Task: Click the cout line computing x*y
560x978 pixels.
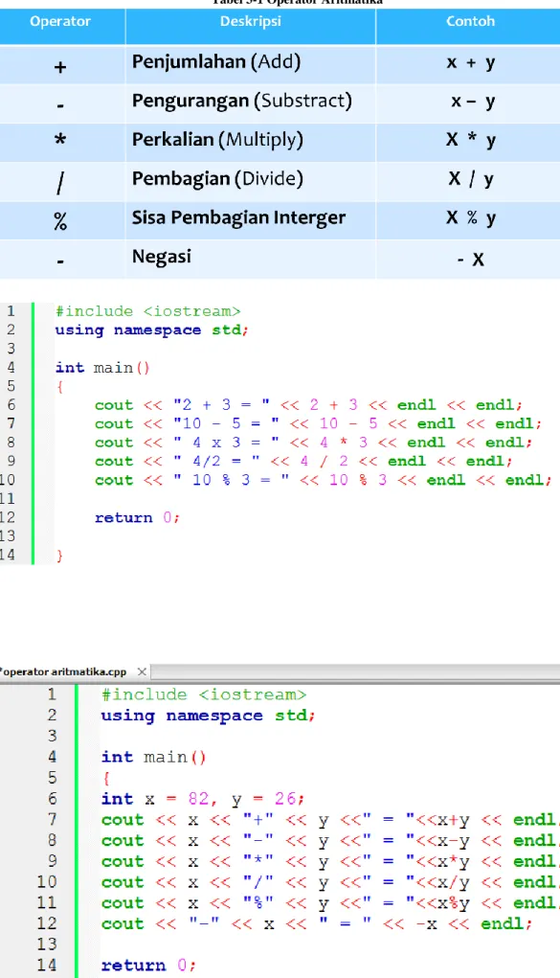Action: (x=330, y=862)
